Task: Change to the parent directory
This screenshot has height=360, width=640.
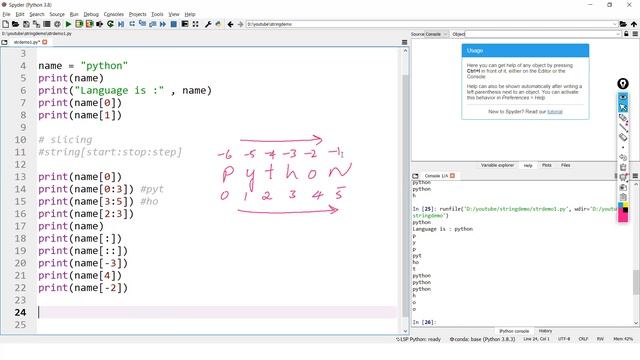Action: pos(634,24)
